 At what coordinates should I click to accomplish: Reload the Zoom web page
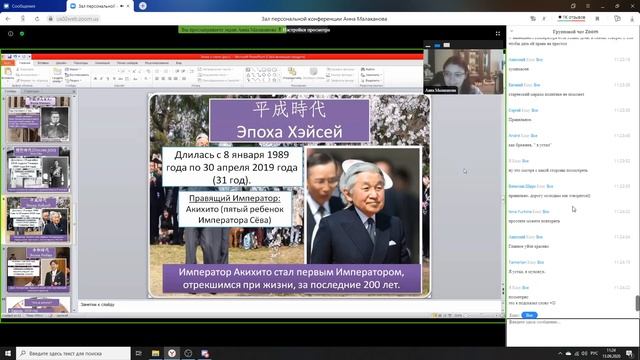(37, 19)
